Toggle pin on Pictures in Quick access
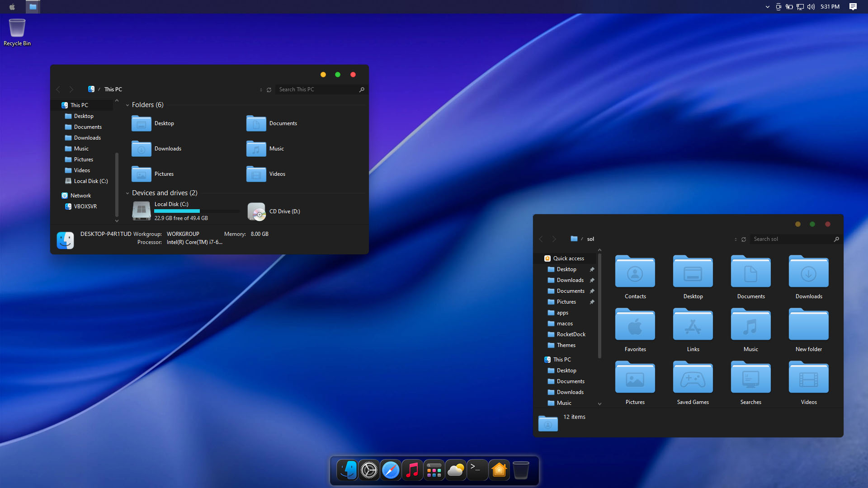Viewport: 868px width, 488px height. 592,302
